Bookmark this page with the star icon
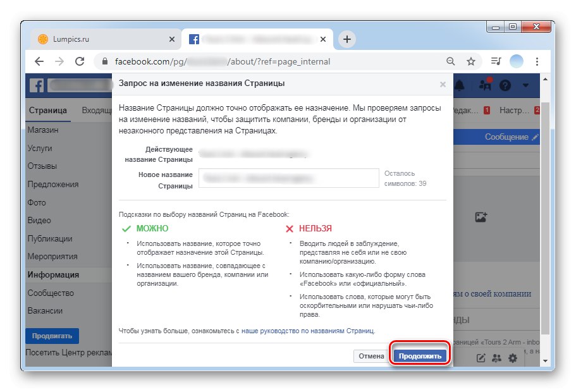The height and width of the screenshot is (392, 576). (x=471, y=61)
